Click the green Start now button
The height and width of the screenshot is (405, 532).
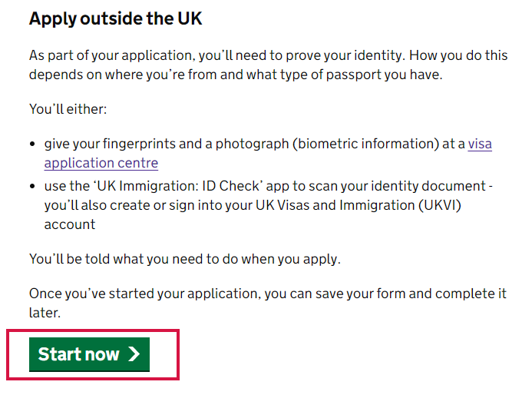89,354
